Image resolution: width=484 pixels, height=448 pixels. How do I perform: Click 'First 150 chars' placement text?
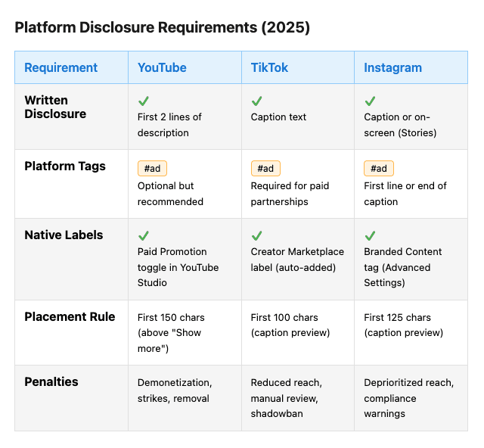pos(171,318)
